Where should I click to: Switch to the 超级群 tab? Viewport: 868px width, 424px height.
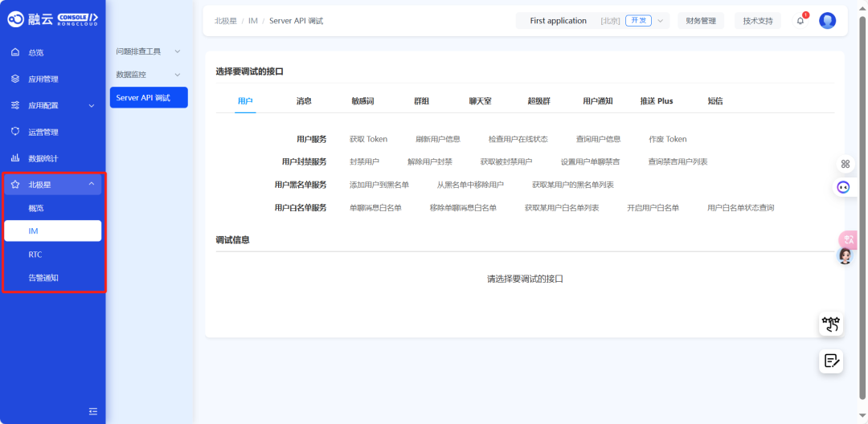click(538, 101)
